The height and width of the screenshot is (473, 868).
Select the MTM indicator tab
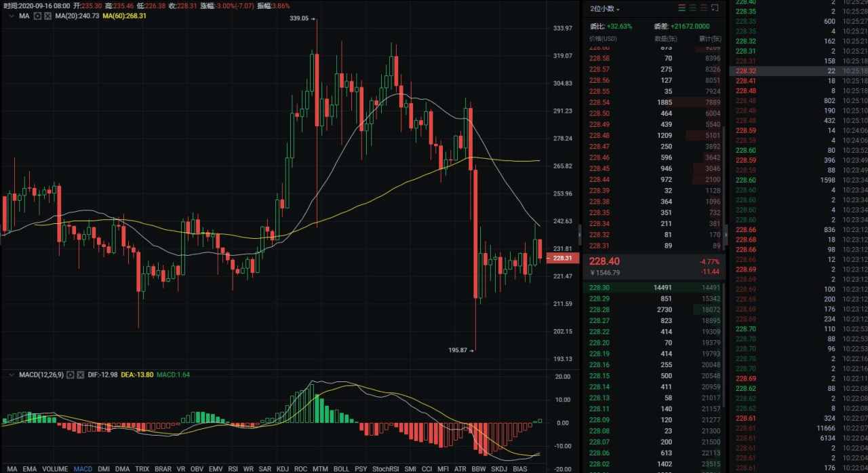[x=320, y=469]
